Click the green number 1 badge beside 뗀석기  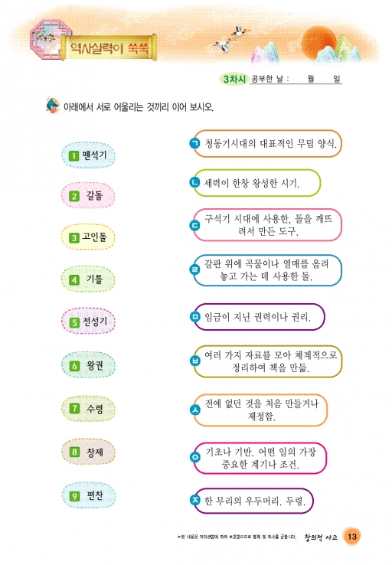click(x=73, y=156)
